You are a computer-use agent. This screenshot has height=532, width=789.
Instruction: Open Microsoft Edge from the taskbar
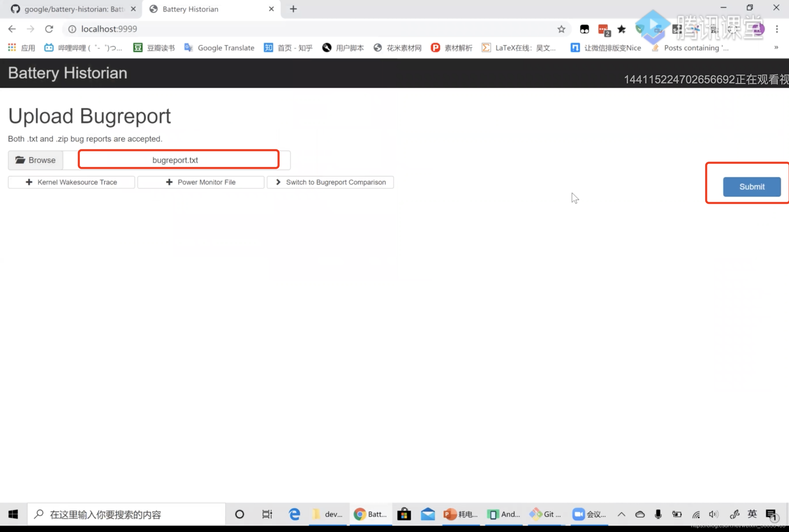pos(294,514)
